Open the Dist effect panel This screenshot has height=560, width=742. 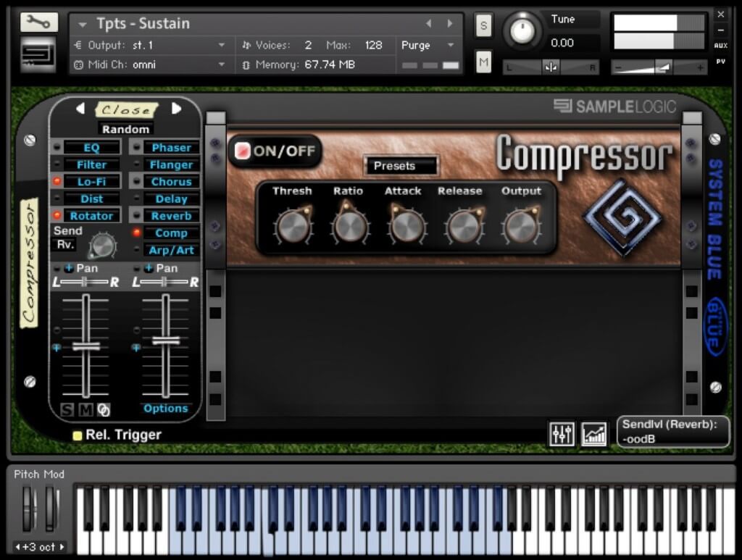(92, 198)
